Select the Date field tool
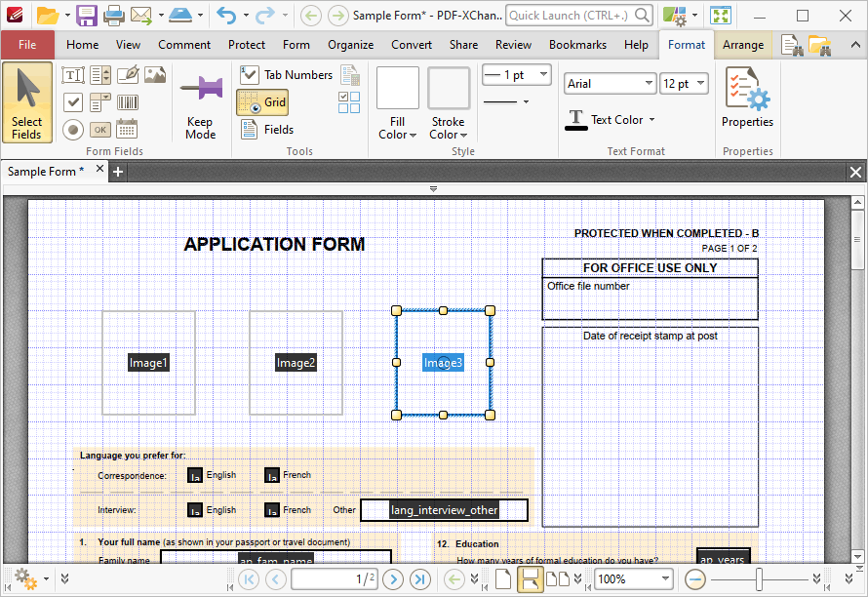 pos(128,129)
